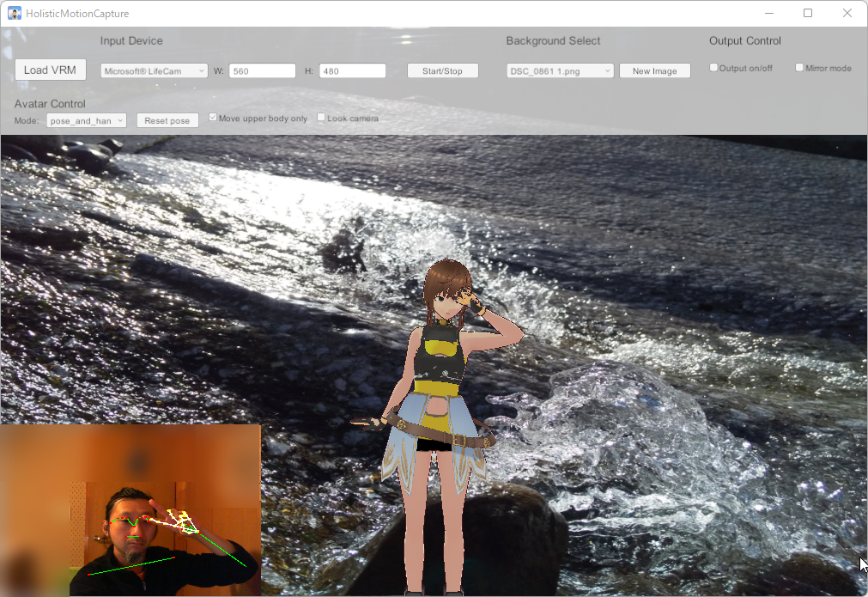Viewport: 868px width, 597px height.
Task: Enable Output on/off
Action: (x=713, y=67)
